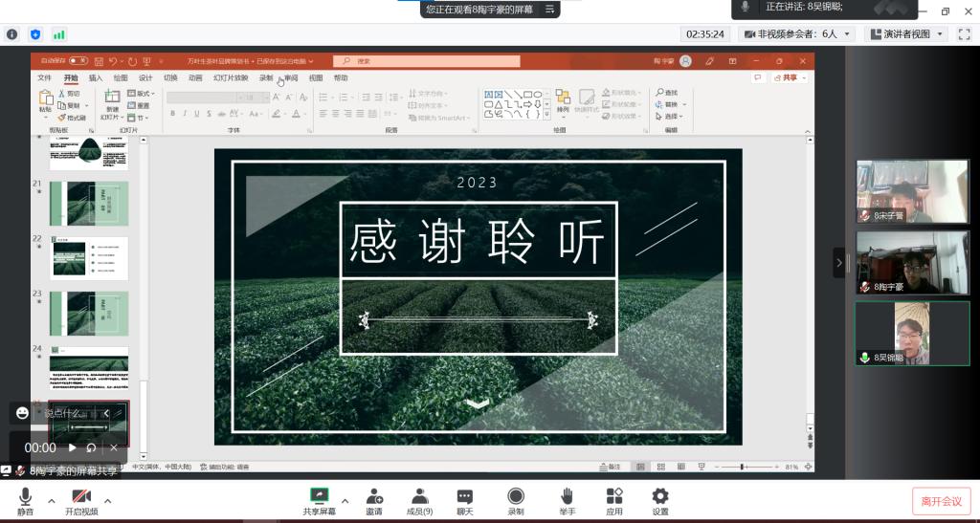Collapse the video sidebar with the arrow handle

(839, 262)
